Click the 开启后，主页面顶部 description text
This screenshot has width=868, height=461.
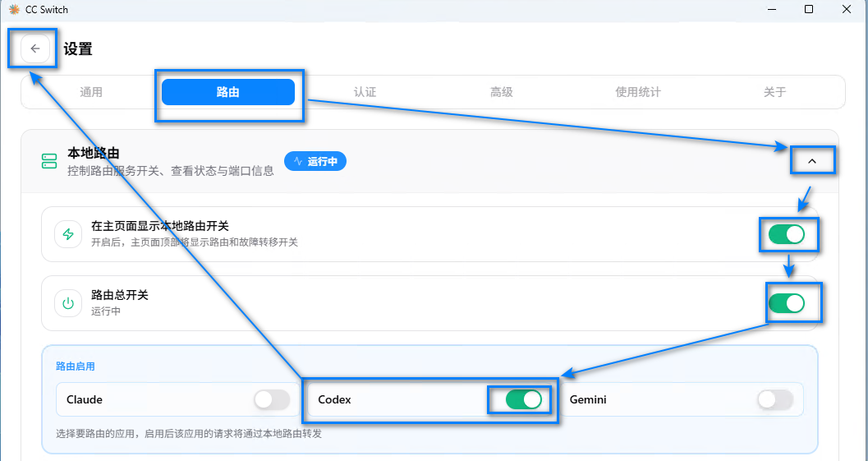point(195,242)
